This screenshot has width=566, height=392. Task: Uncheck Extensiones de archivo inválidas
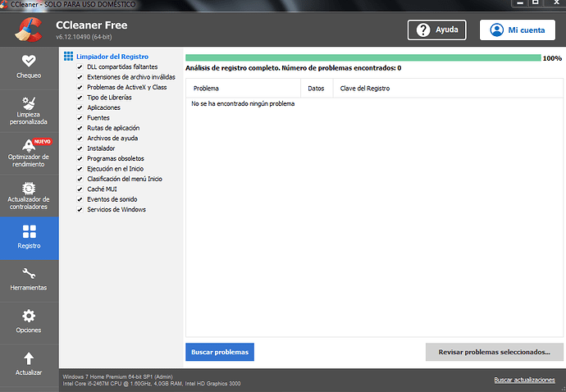pyautogui.click(x=80, y=77)
